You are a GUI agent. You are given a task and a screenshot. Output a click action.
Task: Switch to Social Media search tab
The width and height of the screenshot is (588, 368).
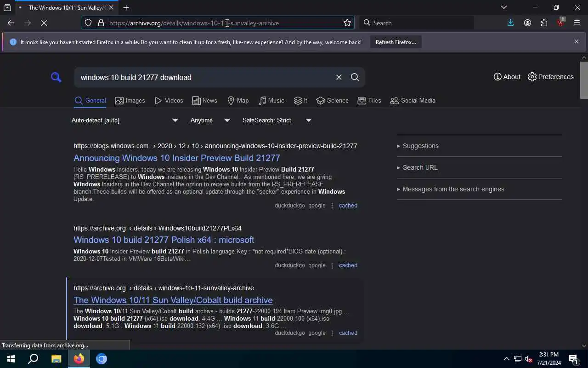pos(413,100)
